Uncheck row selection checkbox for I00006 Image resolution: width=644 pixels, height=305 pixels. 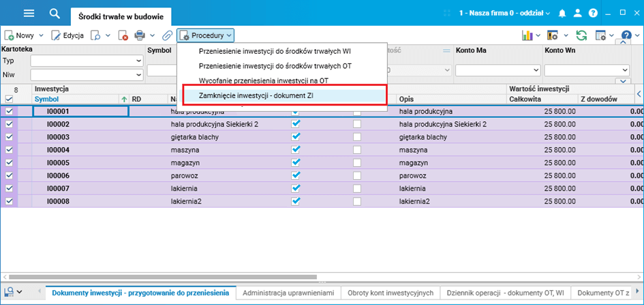[x=9, y=176]
